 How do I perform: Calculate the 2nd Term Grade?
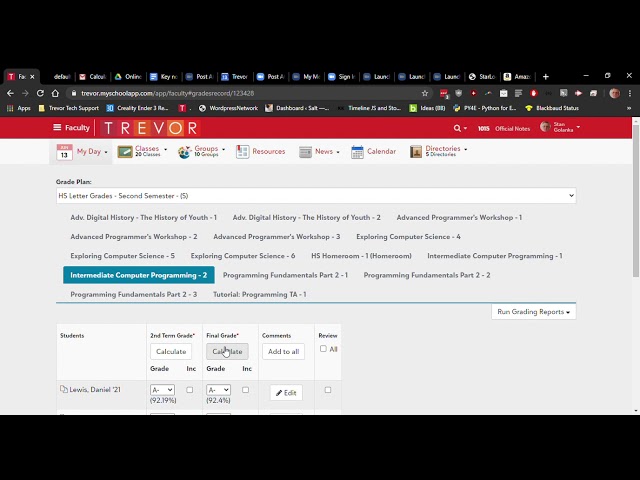tap(171, 351)
